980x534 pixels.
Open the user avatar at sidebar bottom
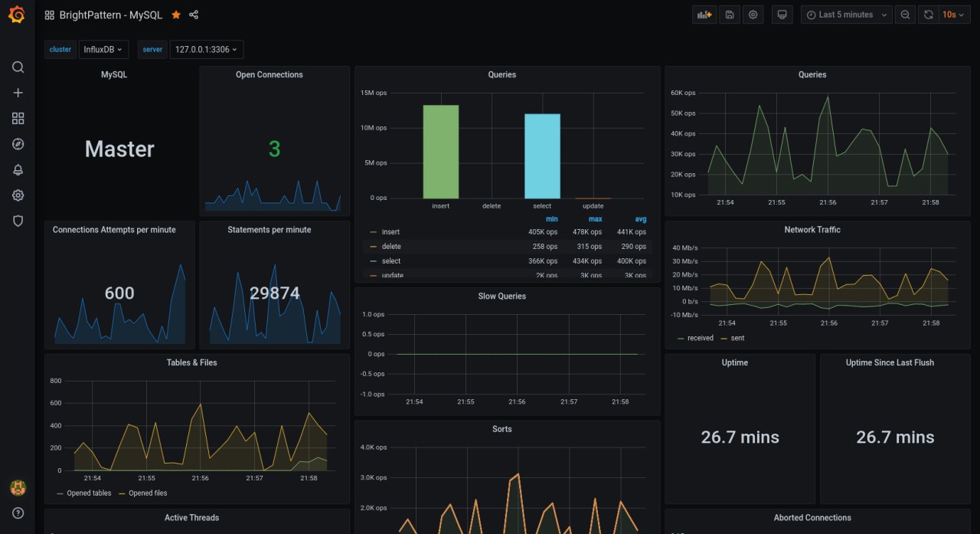tap(18, 487)
